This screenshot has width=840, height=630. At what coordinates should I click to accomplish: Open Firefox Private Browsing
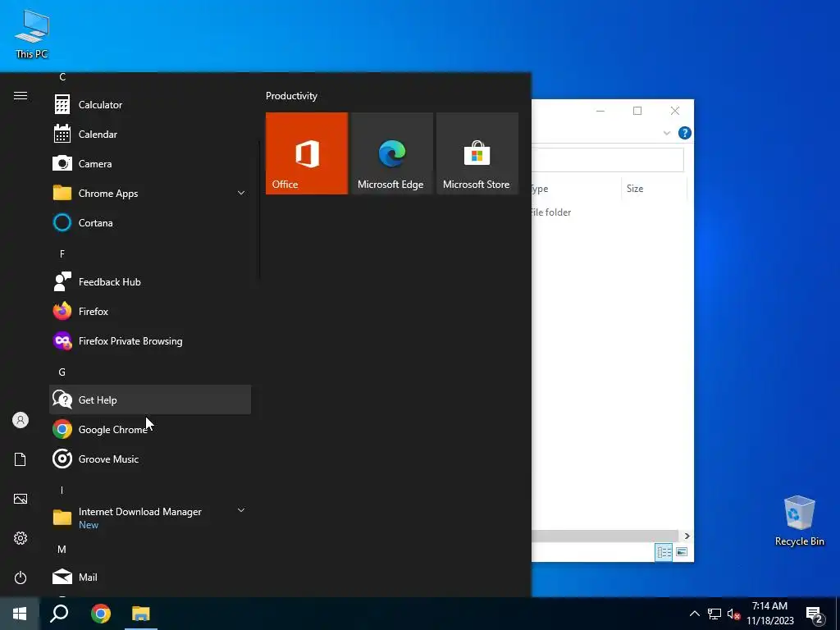150,340
